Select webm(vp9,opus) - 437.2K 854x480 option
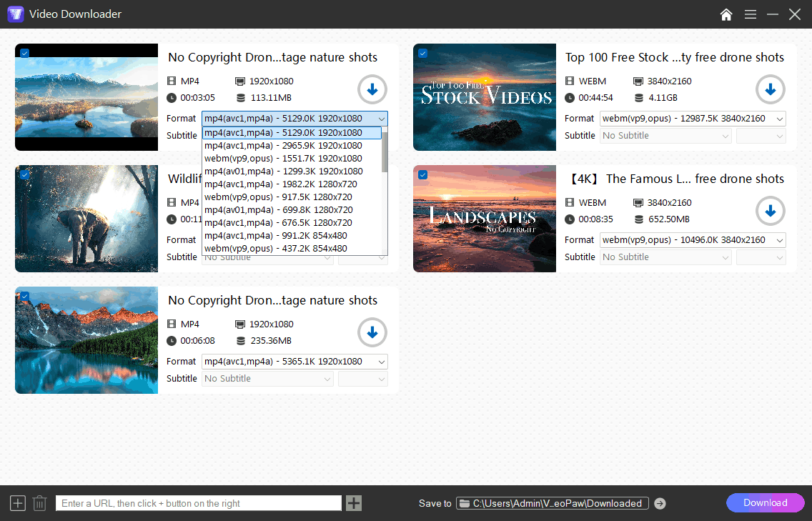Image resolution: width=812 pixels, height=521 pixels. coord(292,249)
